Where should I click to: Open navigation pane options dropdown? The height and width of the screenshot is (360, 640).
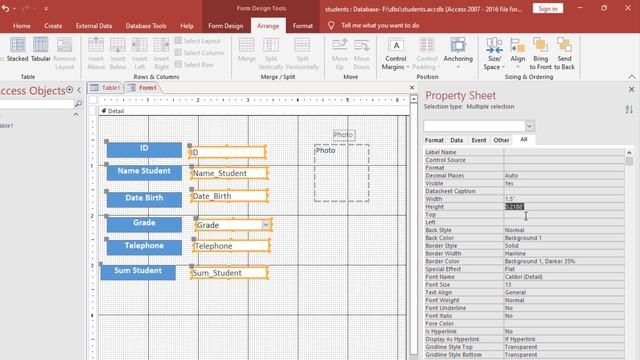pyautogui.click(x=70, y=90)
